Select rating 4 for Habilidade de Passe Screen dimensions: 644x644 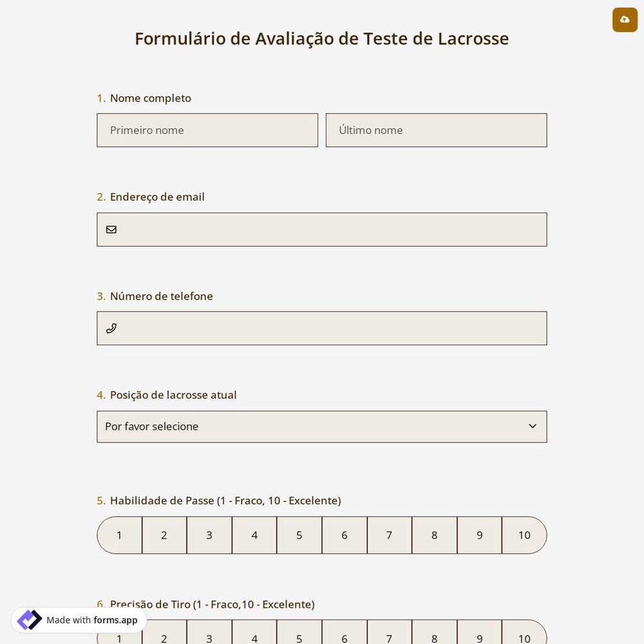tap(254, 535)
